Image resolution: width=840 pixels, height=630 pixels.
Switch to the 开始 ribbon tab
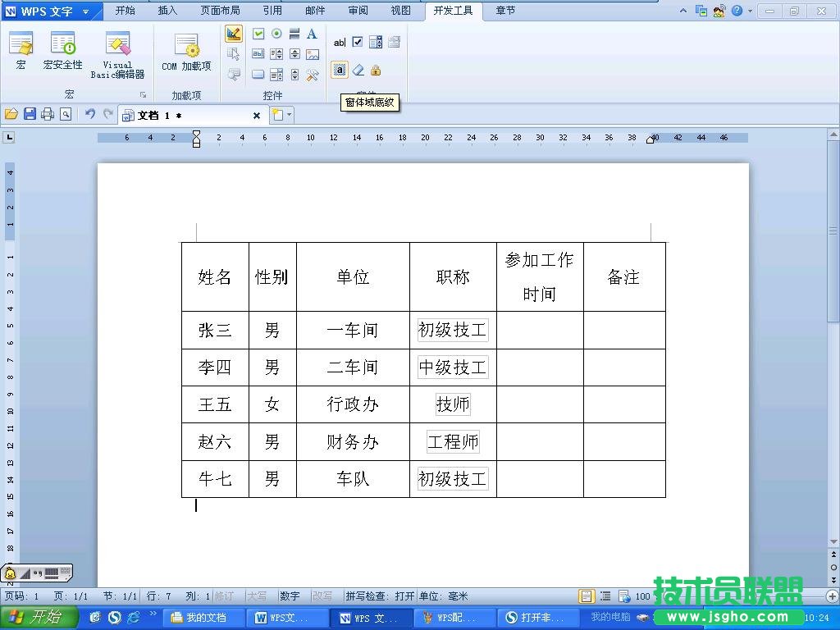[x=125, y=11]
